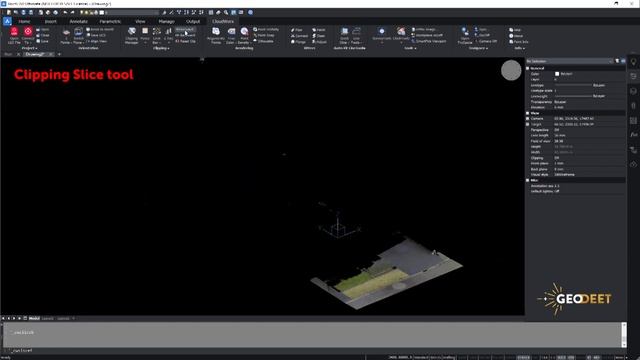Toggle the Silhouette rendering option
Viewport: 640px width, 360px height.
click(264, 41)
